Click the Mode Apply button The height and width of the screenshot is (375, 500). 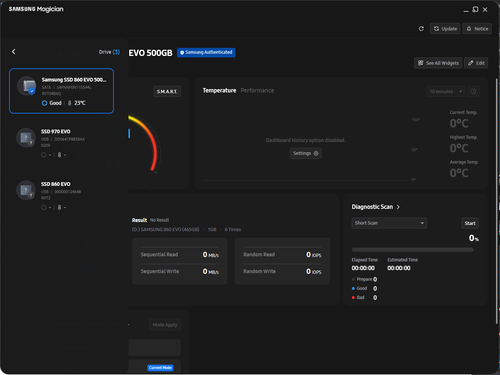point(165,325)
